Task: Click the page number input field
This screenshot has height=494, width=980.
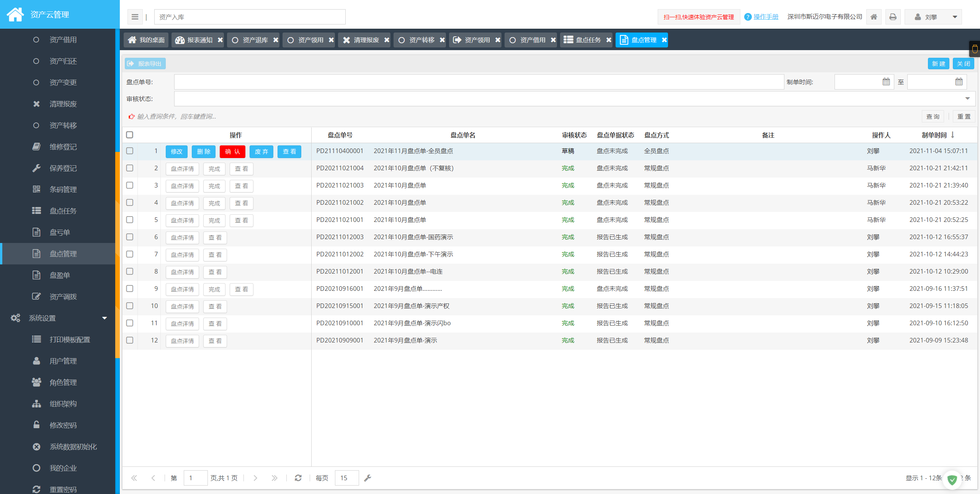Action: [x=196, y=478]
